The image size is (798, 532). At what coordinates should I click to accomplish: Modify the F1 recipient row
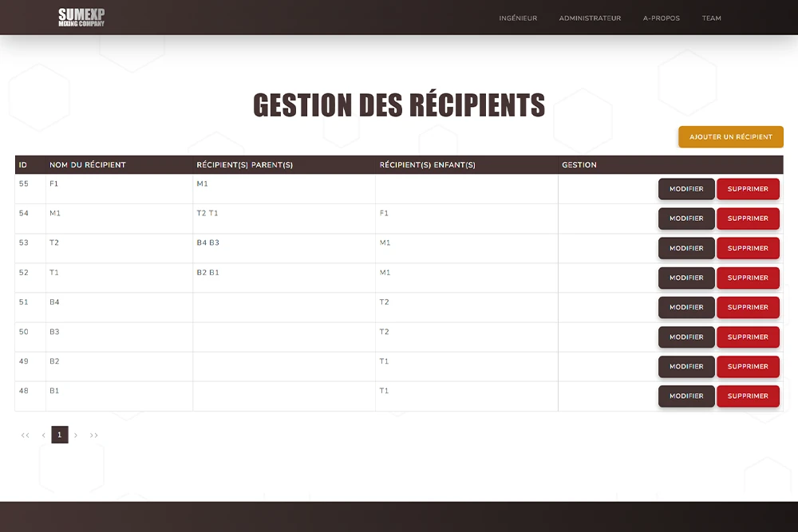[x=686, y=189]
